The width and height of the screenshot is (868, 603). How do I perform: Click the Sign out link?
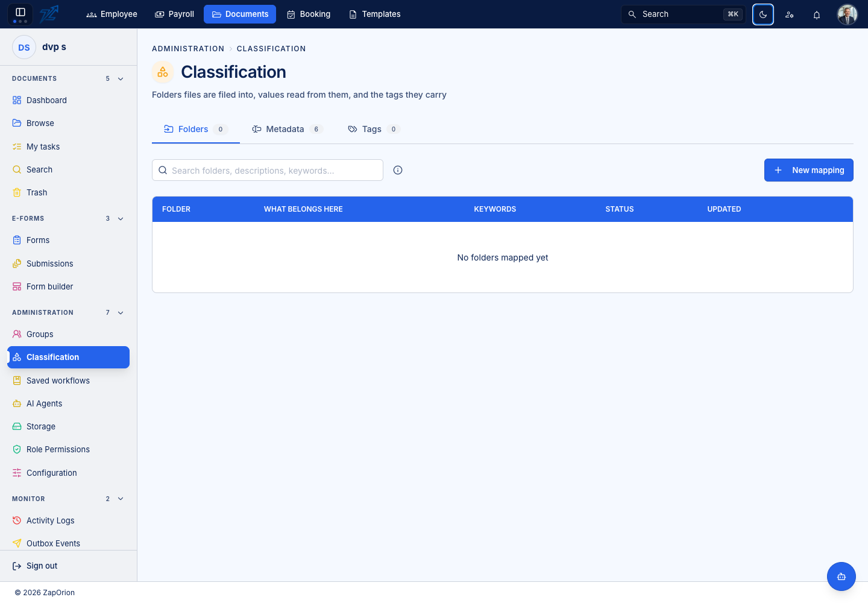click(x=35, y=566)
